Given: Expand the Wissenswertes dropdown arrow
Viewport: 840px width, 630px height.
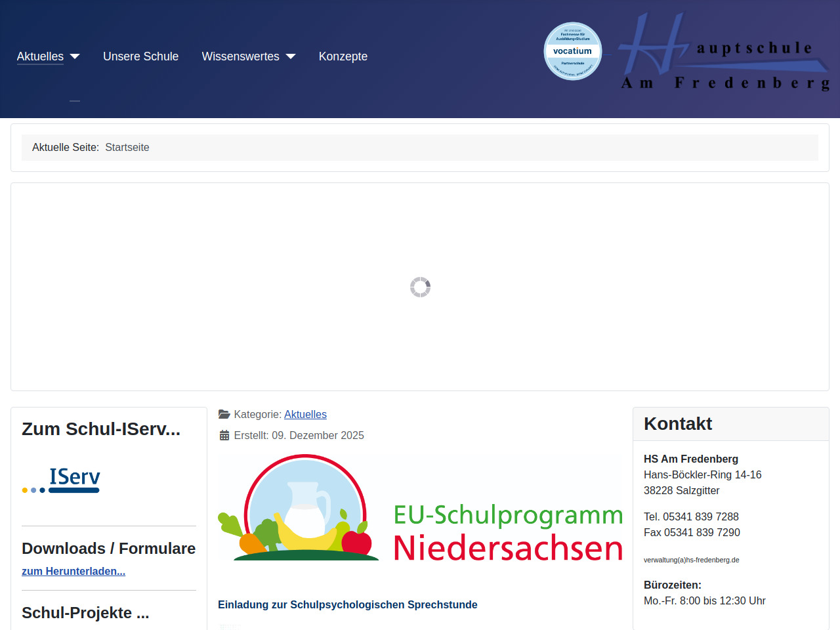Looking at the screenshot, I should (291, 56).
